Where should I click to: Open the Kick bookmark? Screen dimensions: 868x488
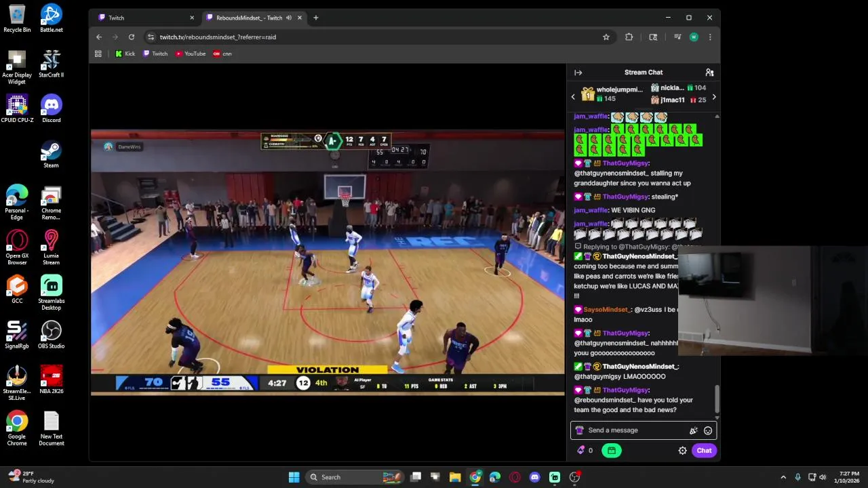pyautogui.click(x=125, y=54)
